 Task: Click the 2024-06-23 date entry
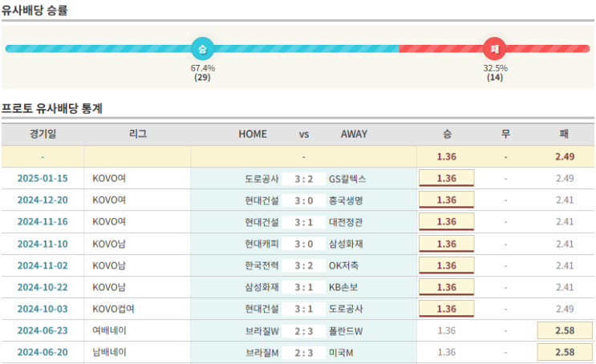click(x=43, y=330)
